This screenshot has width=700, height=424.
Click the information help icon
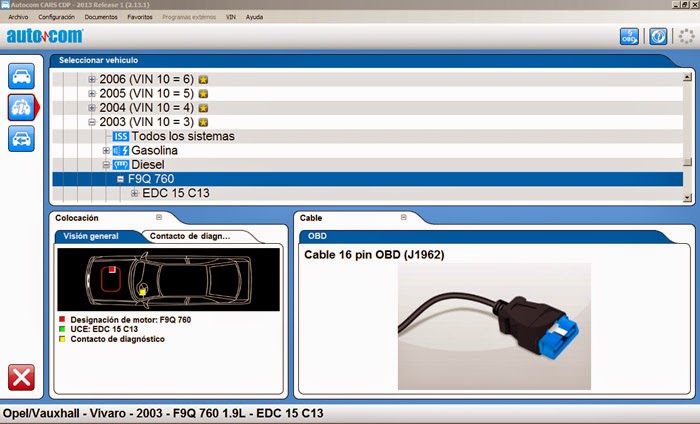tap(658, 36)
